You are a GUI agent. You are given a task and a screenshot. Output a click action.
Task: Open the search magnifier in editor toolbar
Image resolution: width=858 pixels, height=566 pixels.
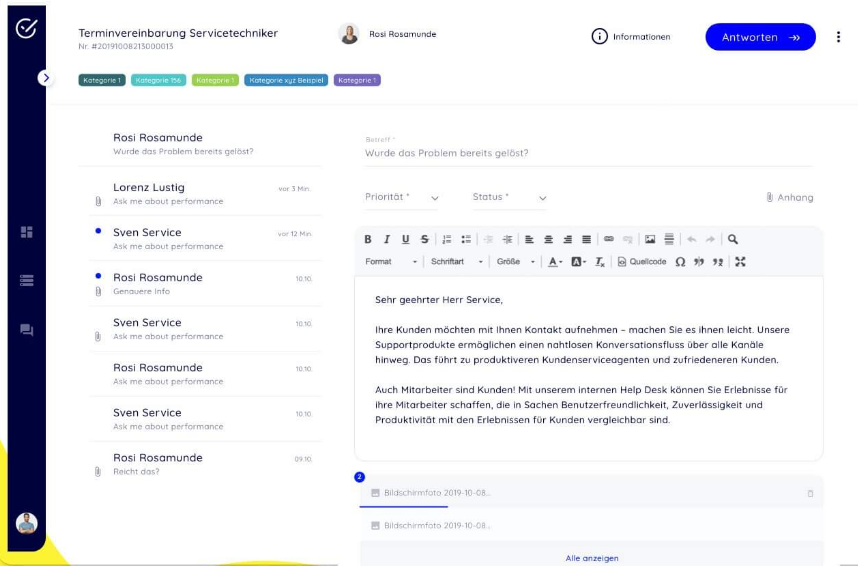point(733,240)
